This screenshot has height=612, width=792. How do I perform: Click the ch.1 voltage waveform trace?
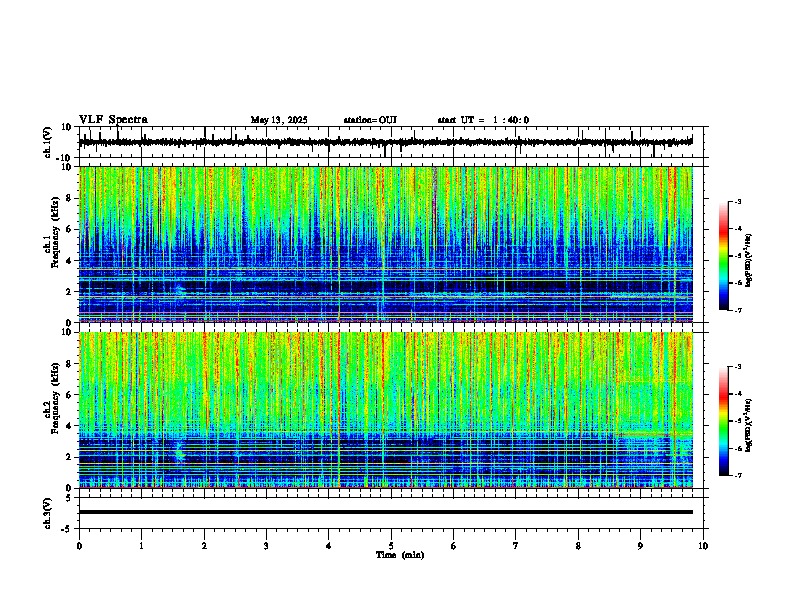386,142
